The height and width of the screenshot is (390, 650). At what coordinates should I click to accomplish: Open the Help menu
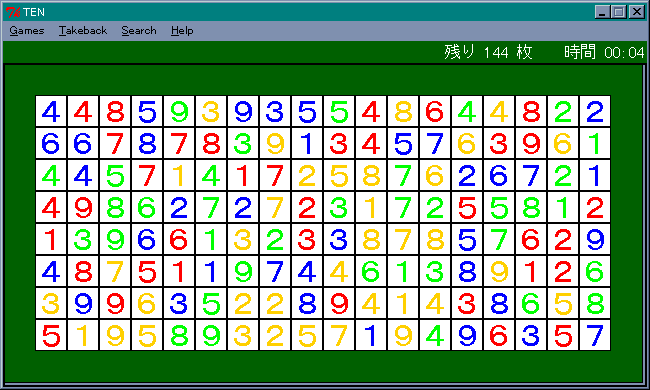(182, 31)
